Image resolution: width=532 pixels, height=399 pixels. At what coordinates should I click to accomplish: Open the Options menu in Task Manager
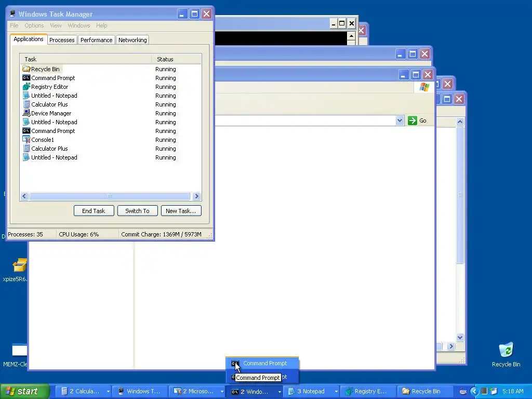(34, 25)
